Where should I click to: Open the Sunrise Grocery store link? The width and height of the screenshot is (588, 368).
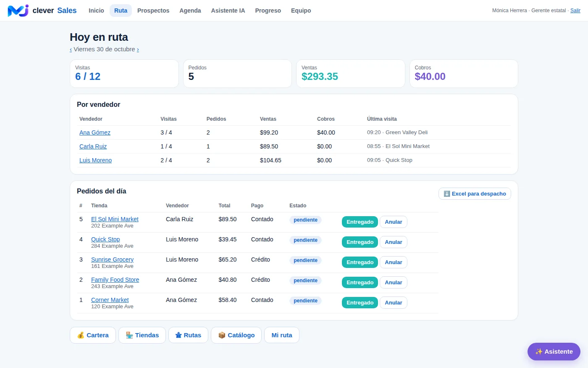click(x=112, y=259)
